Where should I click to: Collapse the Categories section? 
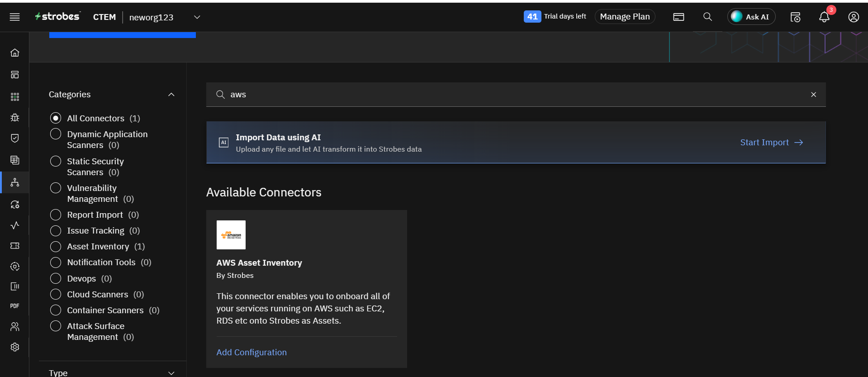pos(171,95)
